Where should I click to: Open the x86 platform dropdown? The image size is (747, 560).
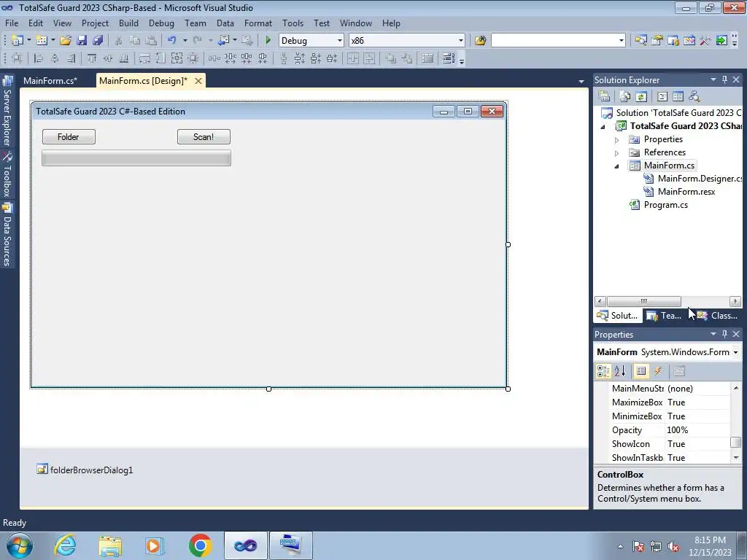click(460, 41)
